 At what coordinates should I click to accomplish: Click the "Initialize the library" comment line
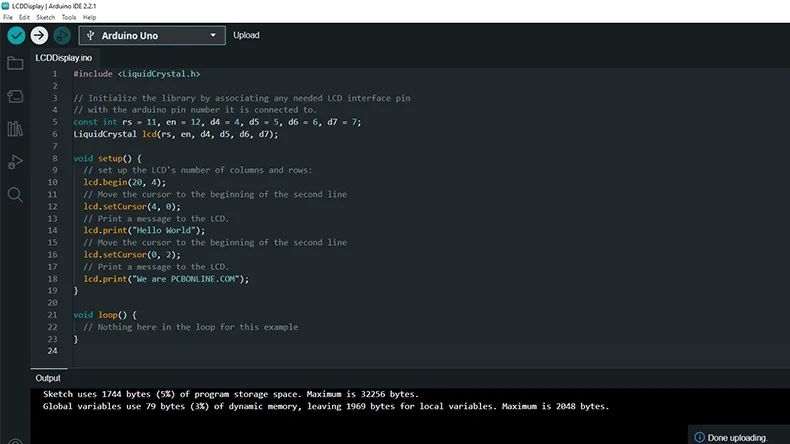pyautogui.click(x=242, y=98)
